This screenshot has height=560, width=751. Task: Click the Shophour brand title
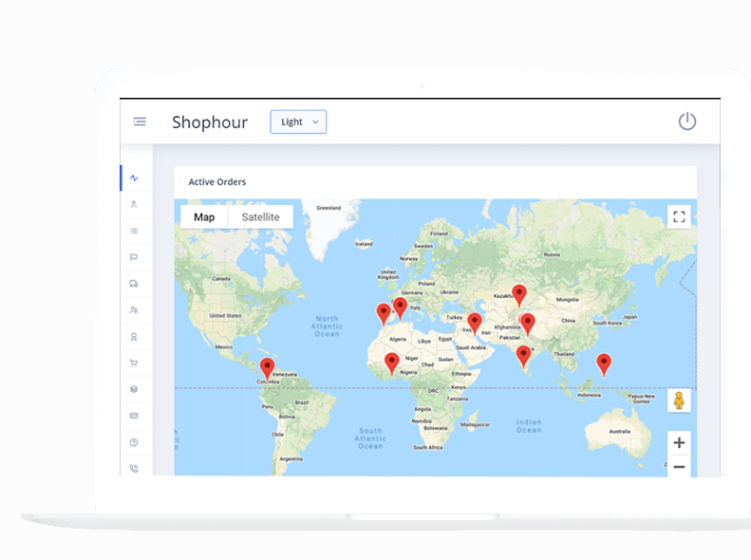210,122
